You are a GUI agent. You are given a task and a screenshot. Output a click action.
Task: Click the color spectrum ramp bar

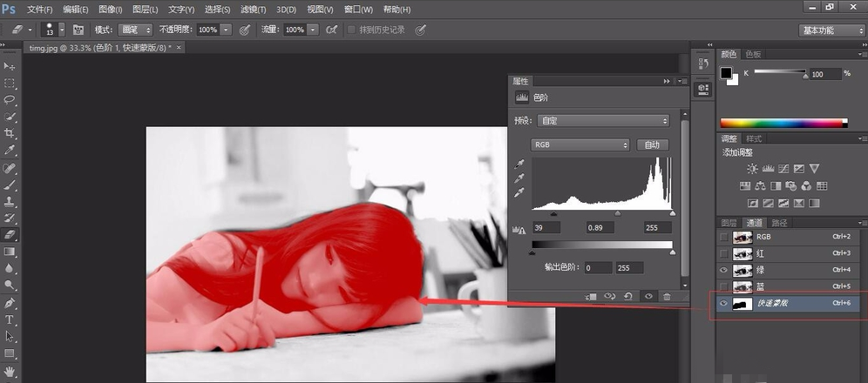[x=783, y=123]
